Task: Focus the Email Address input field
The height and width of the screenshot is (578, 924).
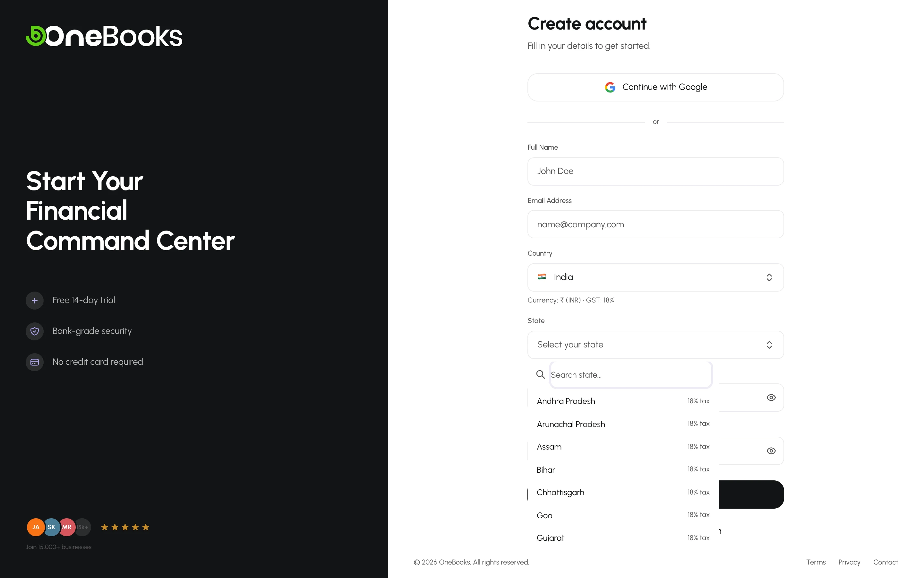Action: (655, 224)
